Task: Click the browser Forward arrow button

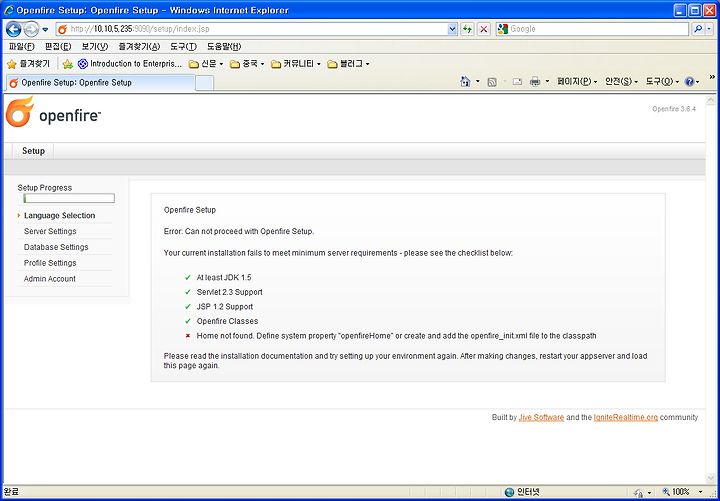Action: click(31, 29)
